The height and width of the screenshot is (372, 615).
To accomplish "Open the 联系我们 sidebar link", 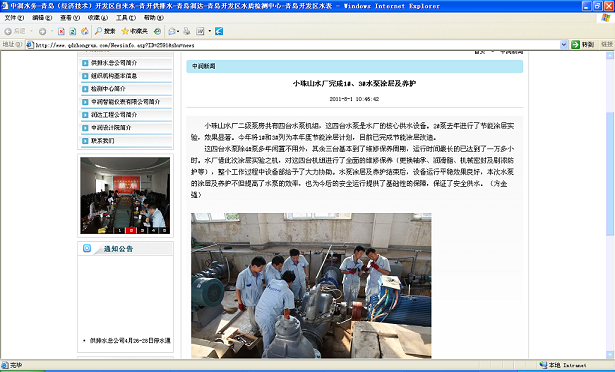I will click(x=102, y=140).
